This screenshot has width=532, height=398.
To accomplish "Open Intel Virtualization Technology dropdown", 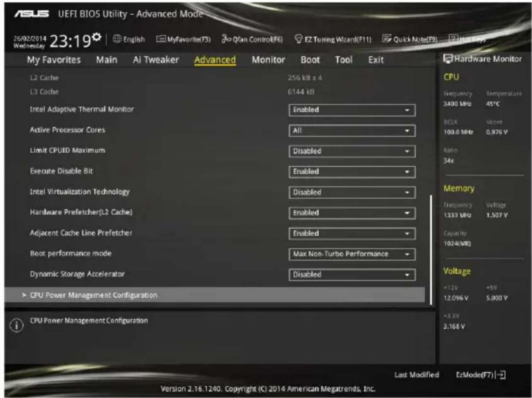I will [352, 193].
